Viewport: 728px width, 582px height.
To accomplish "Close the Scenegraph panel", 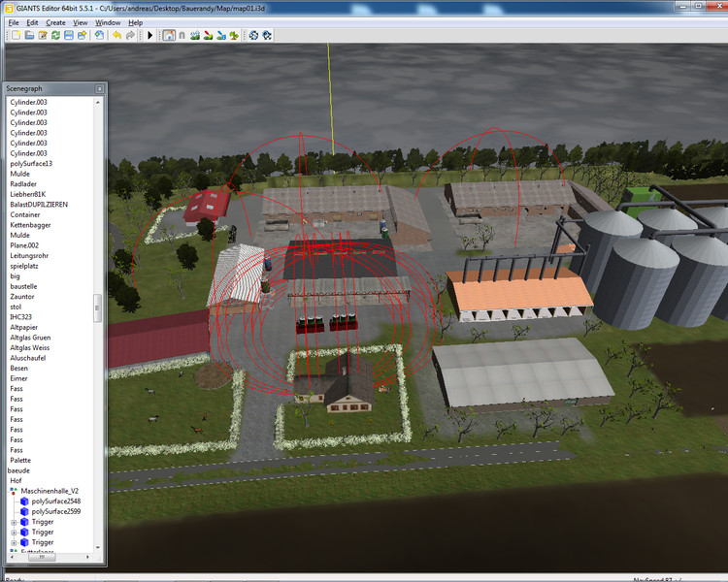I will [x=99, y=88].
